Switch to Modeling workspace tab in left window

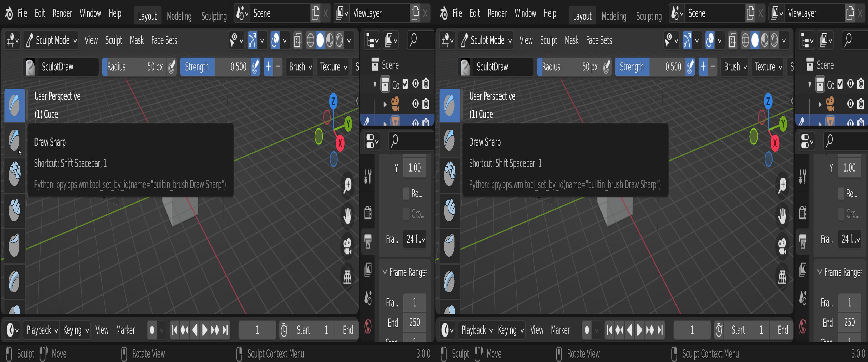179,16
